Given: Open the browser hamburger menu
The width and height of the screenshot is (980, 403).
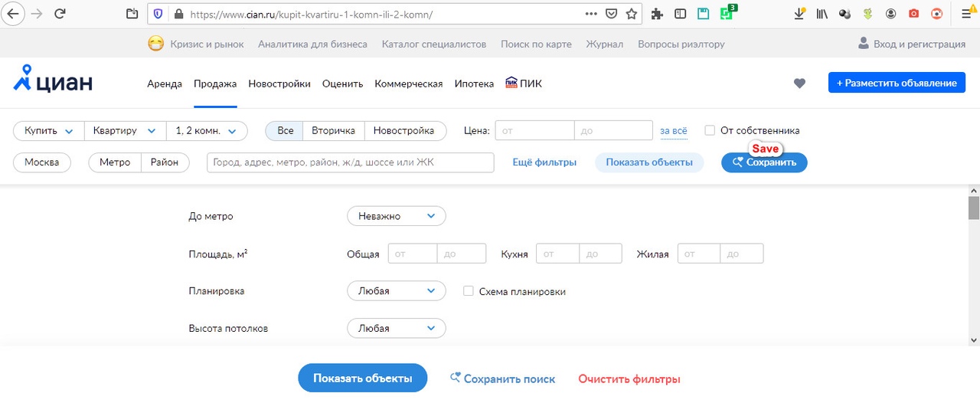Looking at the screenshot, I should coord(965,14).
